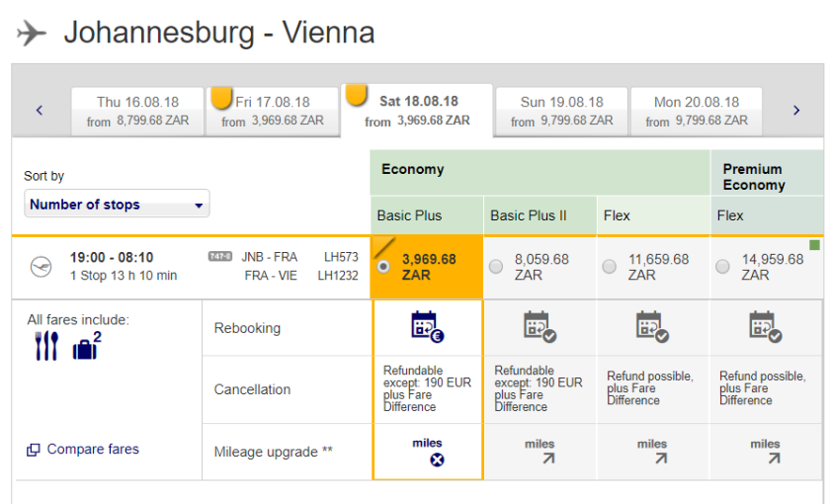The height and width of the screenshot is (504, 830).
Task: Switch to the Thu 16.08.18 date tab
Action: pyautogui.click(x=135, y=111)
